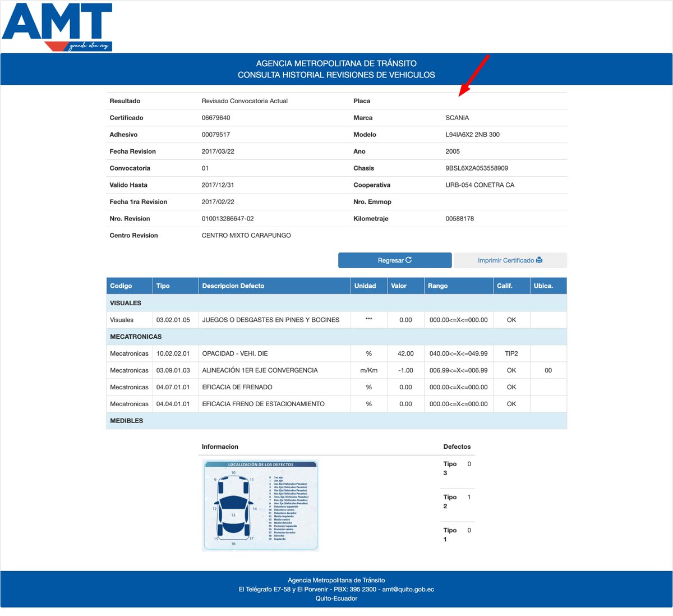Click the AMT logo
Screen dimensions: 673x616
57,27
